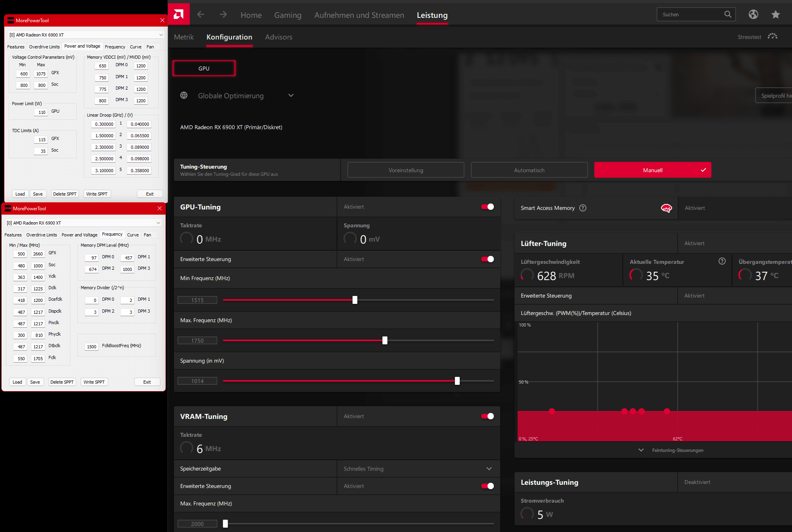The height and width of the screenshot is (532, 792).
Task: Open favorites star icon
Action: click(x=775, y=14)
